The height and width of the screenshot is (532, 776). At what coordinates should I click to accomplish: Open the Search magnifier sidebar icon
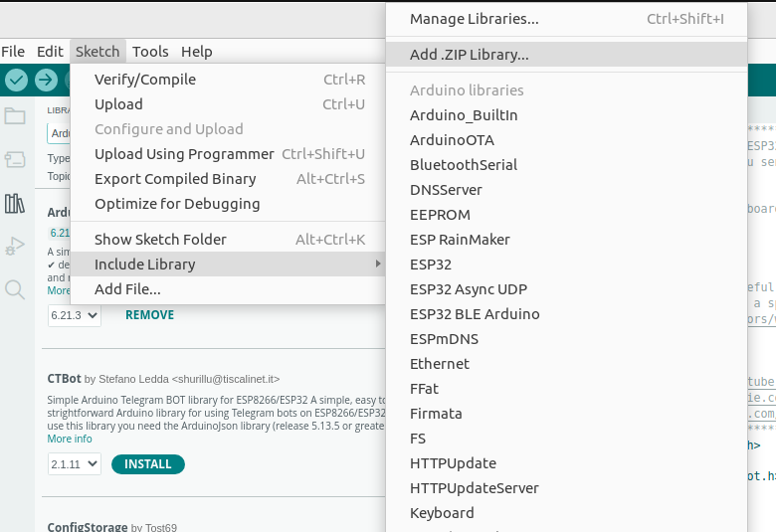[x=15, y=289]
